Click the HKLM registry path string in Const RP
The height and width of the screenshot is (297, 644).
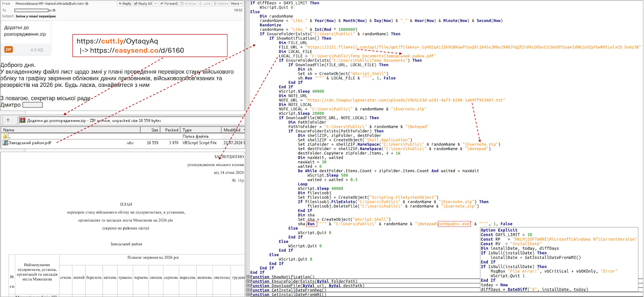point(575,239)
